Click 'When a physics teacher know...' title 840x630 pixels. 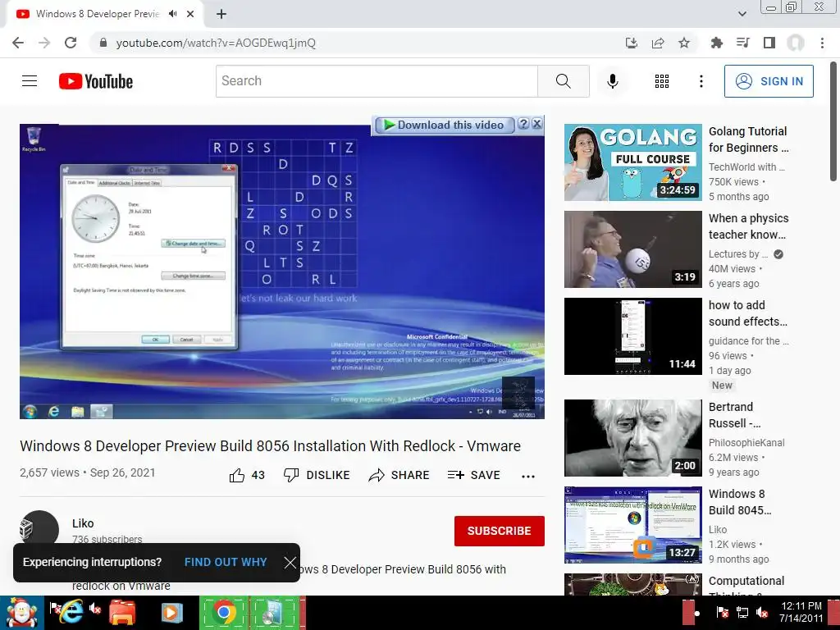748,226
